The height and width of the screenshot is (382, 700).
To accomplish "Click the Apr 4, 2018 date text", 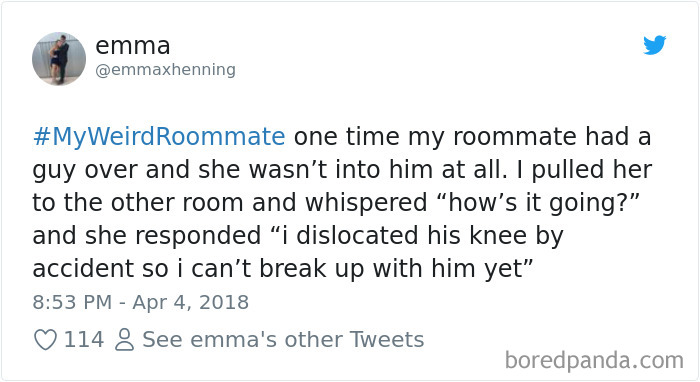I will coord(191,303).
